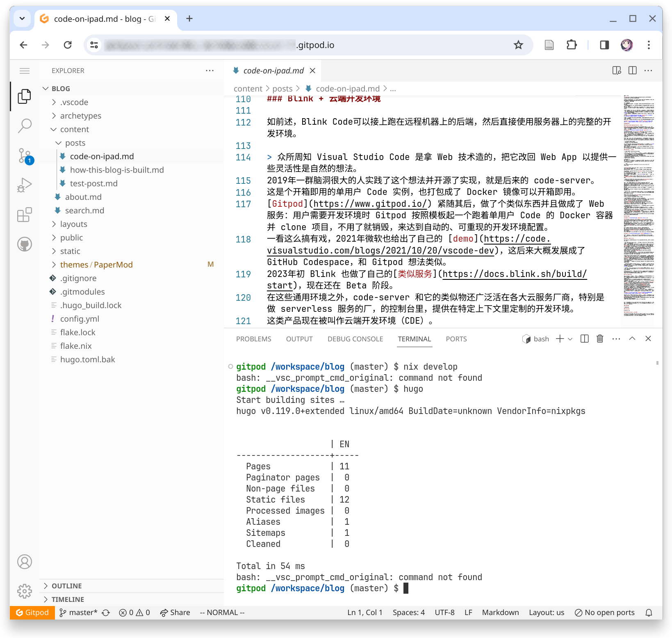This screenshot has width=672, height=638.
Task: Open terminal panel more actions ellipsis
Action: (616, 339)
